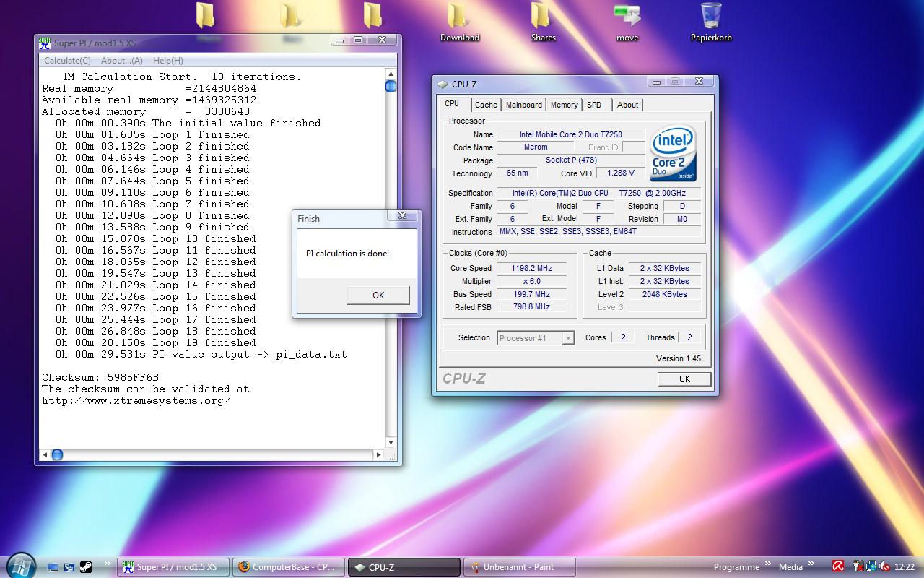The width and height of the screenshot is (924, 578).
Task: Click OK in the Finish dialog
Action: coord(378,295)
